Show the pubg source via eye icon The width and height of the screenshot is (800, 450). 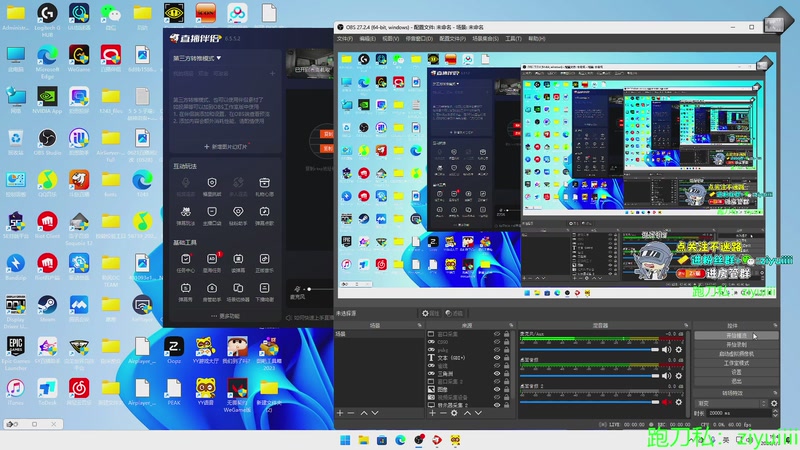(x=497, y=350)
